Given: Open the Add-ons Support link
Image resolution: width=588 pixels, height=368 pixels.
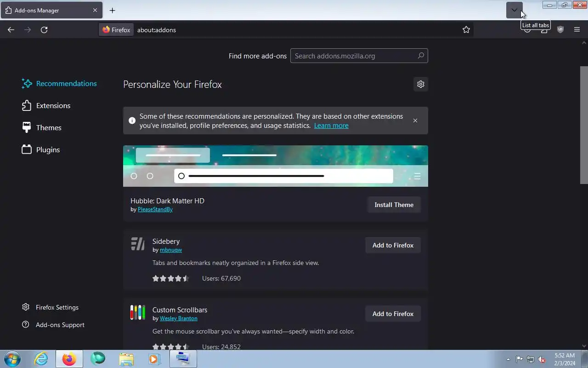Looking at the screenshot, I should (x=53, y=325).
